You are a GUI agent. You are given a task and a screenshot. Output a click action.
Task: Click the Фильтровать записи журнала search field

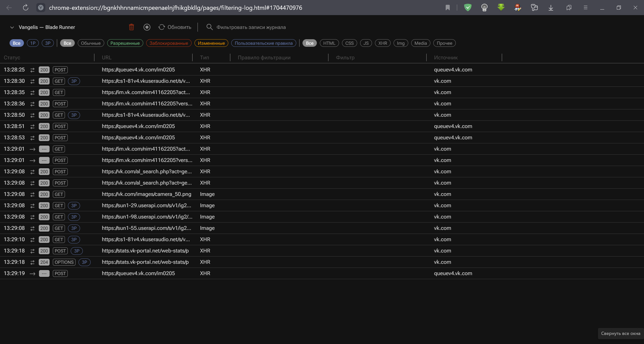point(251,27)
